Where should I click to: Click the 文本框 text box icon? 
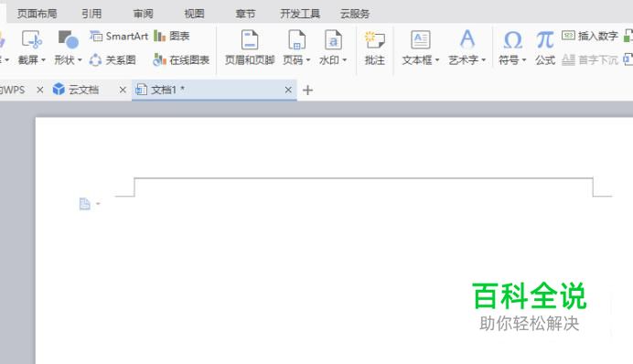(420, 39)
